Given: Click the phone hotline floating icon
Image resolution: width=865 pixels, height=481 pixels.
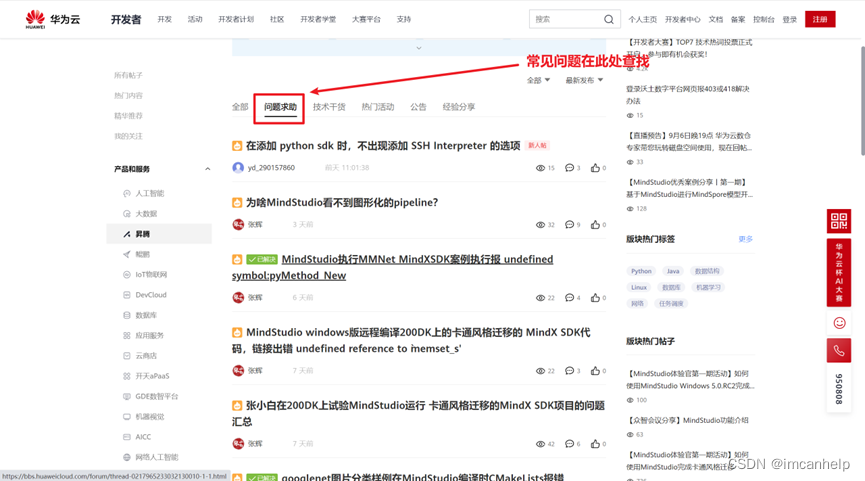Looking at the screenshot, I should point(839,351).
